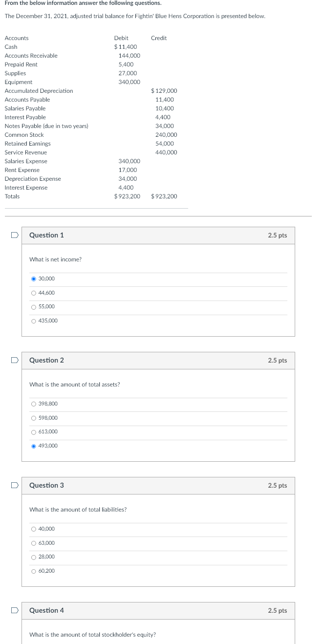Click debit total $923,200

point(127,196)
